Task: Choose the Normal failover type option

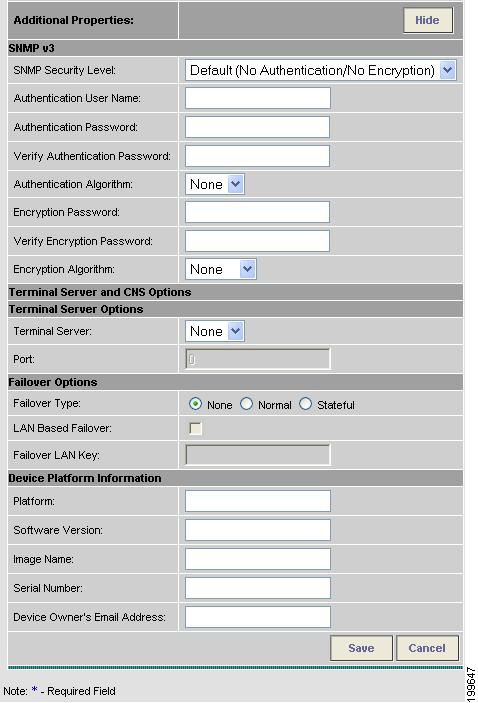Action: point(246,404)
